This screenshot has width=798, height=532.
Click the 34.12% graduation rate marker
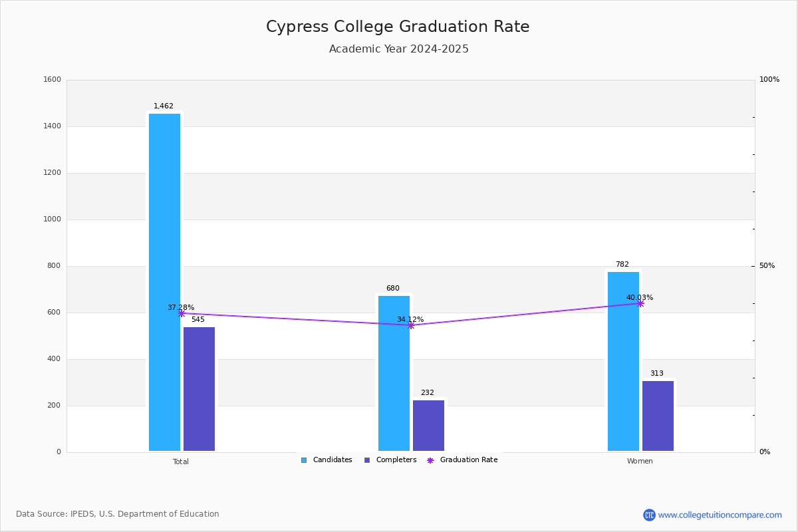click(410, 325)
